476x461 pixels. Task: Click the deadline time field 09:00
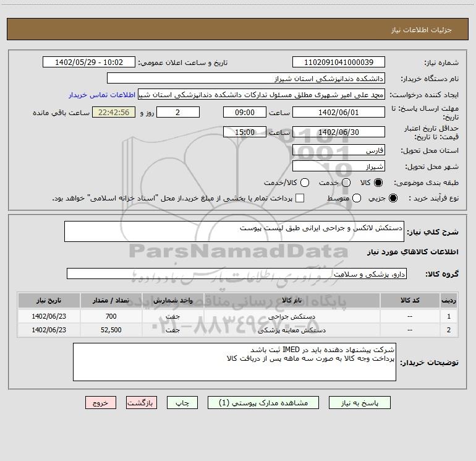tap(245, 113)
